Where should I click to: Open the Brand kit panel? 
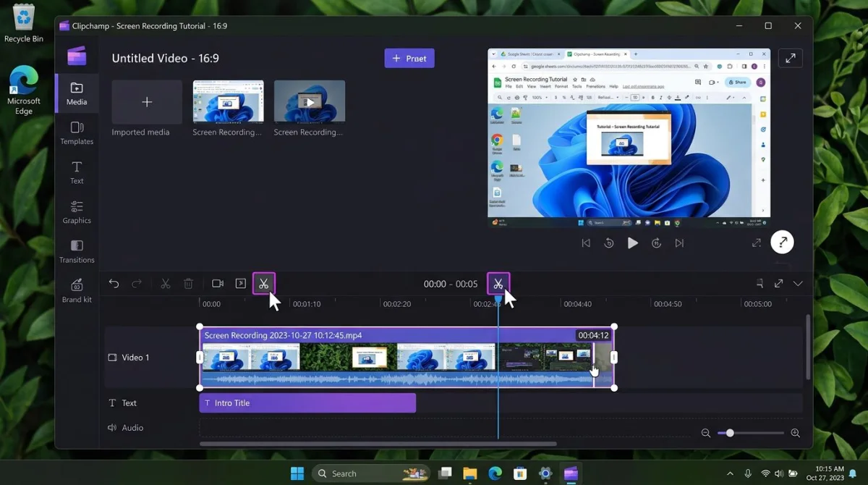[x=77, y=291]
